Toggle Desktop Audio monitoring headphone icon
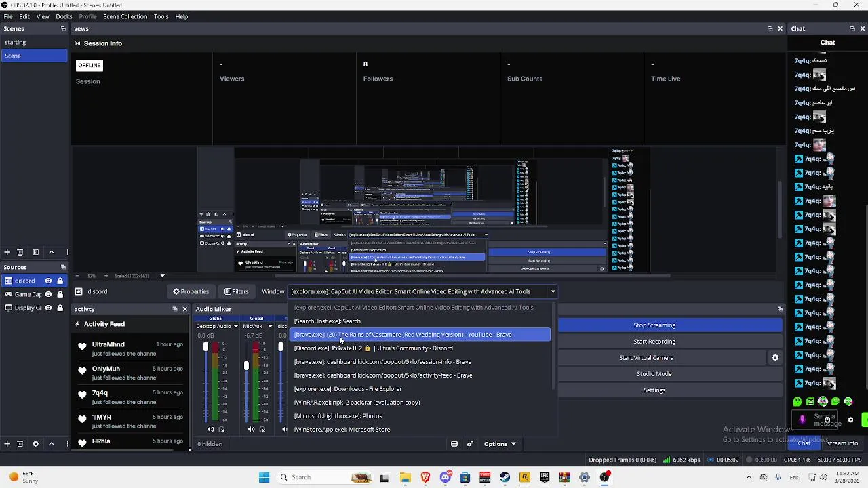 click(221, 429)
